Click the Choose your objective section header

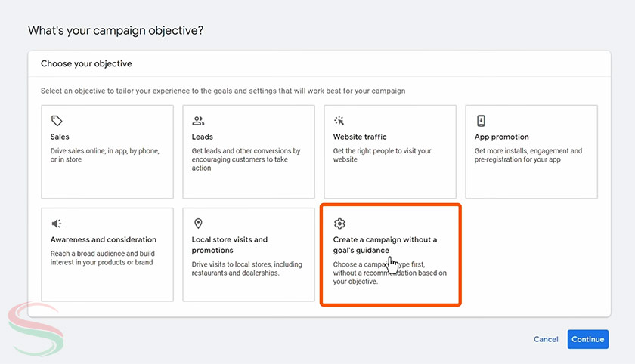point(86,64)
